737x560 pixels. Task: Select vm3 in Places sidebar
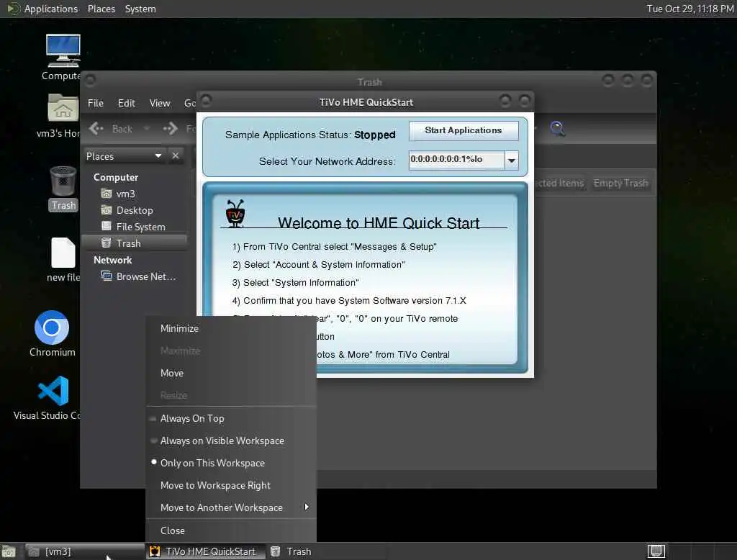[135, 194]
